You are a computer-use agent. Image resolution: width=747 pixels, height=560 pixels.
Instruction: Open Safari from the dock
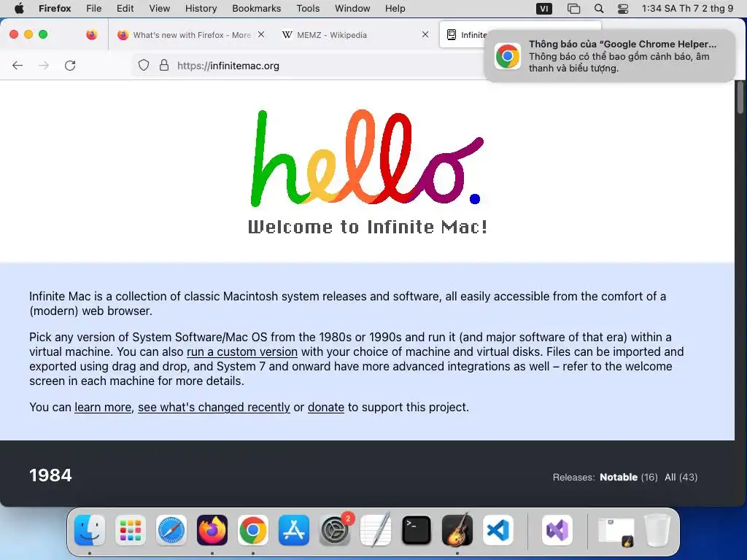coord(171,530)
